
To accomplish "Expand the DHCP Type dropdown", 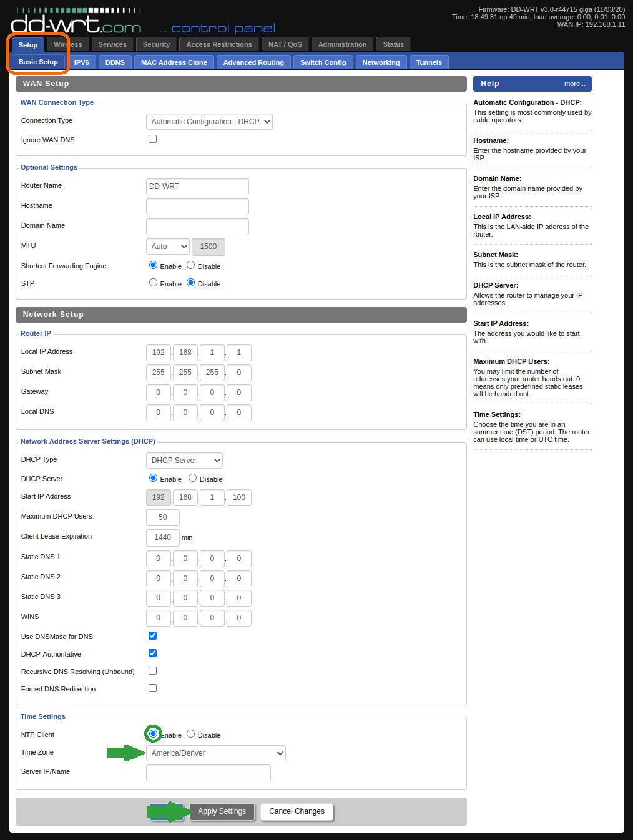I will [x=184, y=461].
